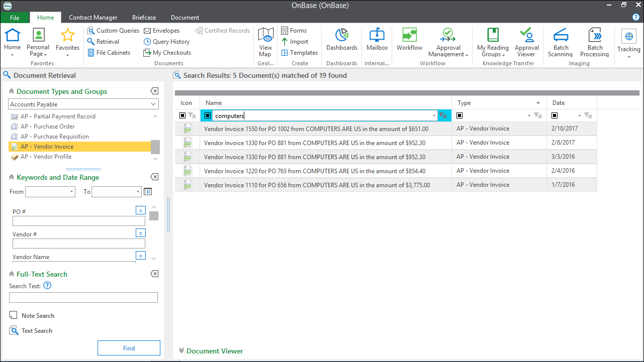
Task: Open the To date dropdown
Action: [138, 192]
